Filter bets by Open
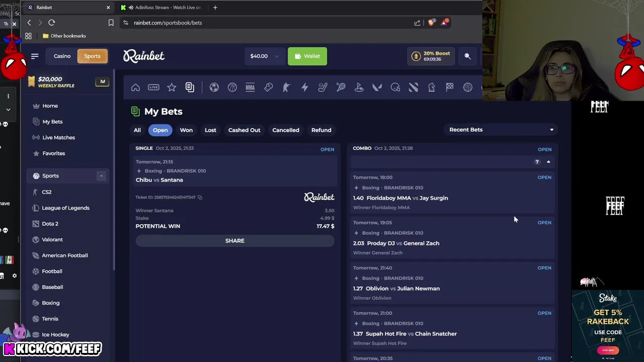Screen dimensions: 644x362 point(160,130)
